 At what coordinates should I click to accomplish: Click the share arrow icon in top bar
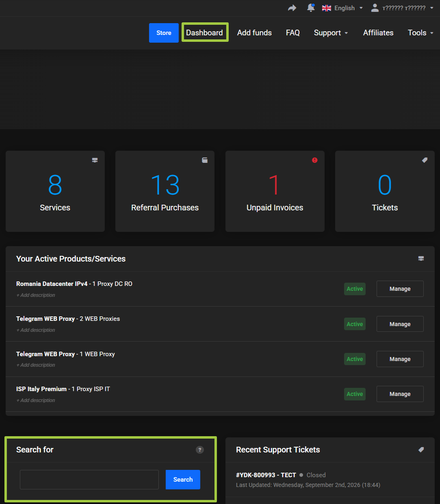(292, 8)
